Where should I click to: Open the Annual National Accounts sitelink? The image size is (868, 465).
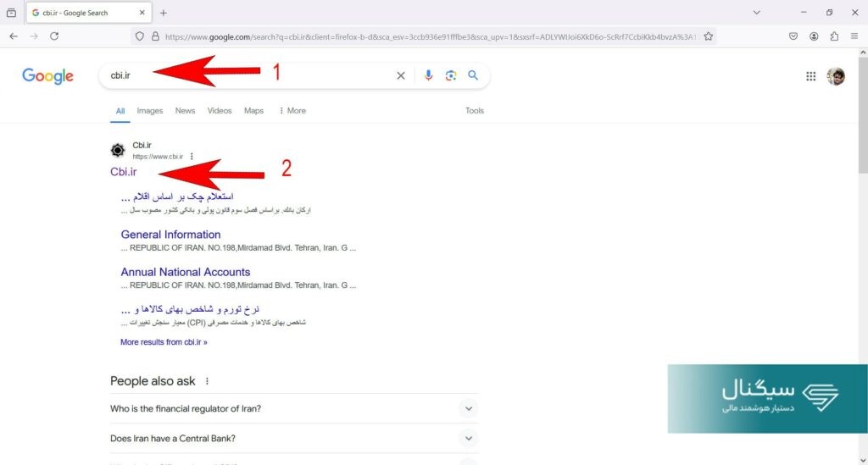click(x=186, y=272)
